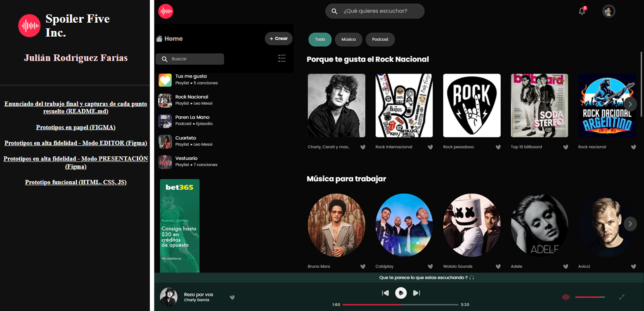This screenshot has width=644, height=311.
Task: Like the Bruno Mars artist
Action: (x=362, y=266)
